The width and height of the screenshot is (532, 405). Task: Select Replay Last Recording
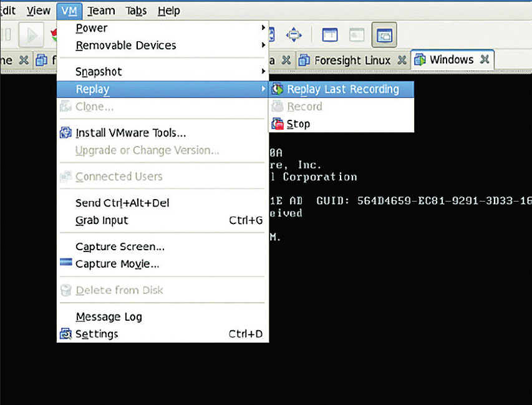(342, 89)
